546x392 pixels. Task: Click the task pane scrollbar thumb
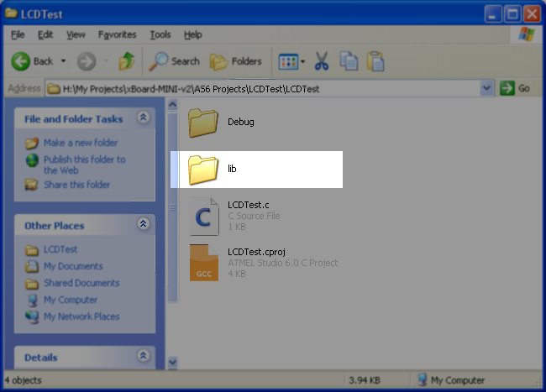[173, 207]
